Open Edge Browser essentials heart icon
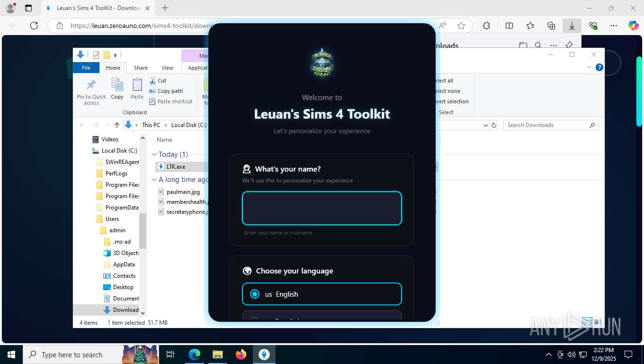The width and height of the screenshot is (644, 364). (x=593, y=26)
